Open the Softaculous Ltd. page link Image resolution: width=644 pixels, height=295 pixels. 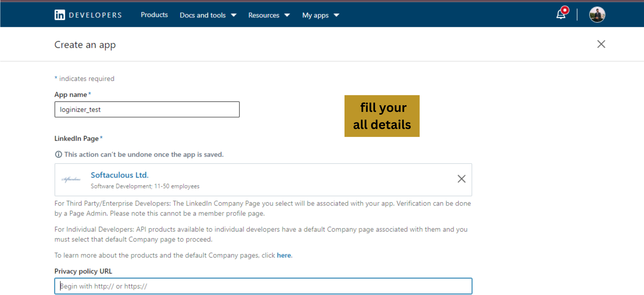[120, 175]
